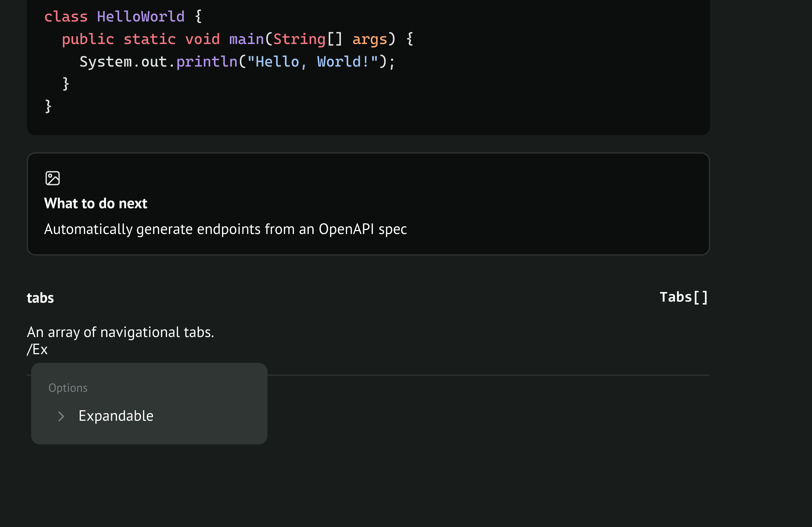Click the "class" keyword in code

[x=66, y=17]
